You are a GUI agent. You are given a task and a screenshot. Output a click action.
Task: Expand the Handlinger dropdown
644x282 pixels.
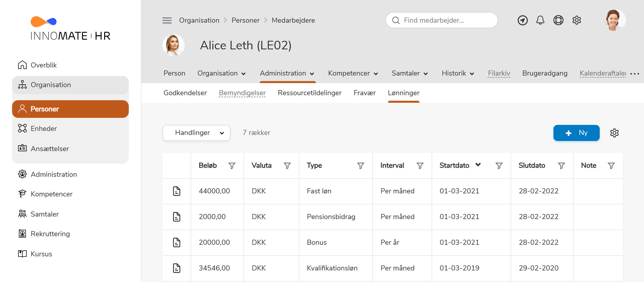[196, 133]
